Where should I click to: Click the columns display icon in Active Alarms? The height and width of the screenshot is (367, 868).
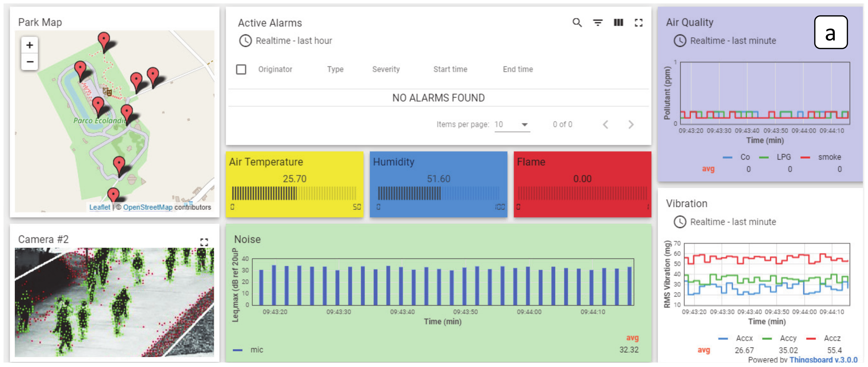(x=618, y=23)
